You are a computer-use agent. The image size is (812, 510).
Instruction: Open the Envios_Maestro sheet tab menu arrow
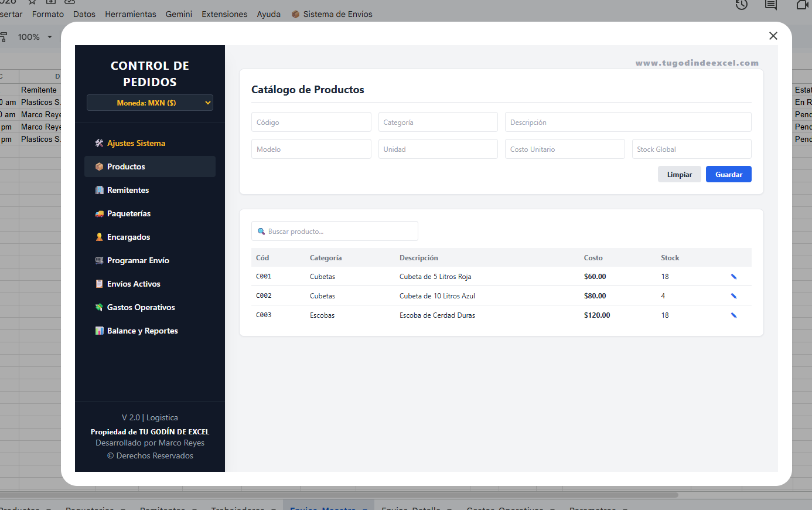pos(364,508)
